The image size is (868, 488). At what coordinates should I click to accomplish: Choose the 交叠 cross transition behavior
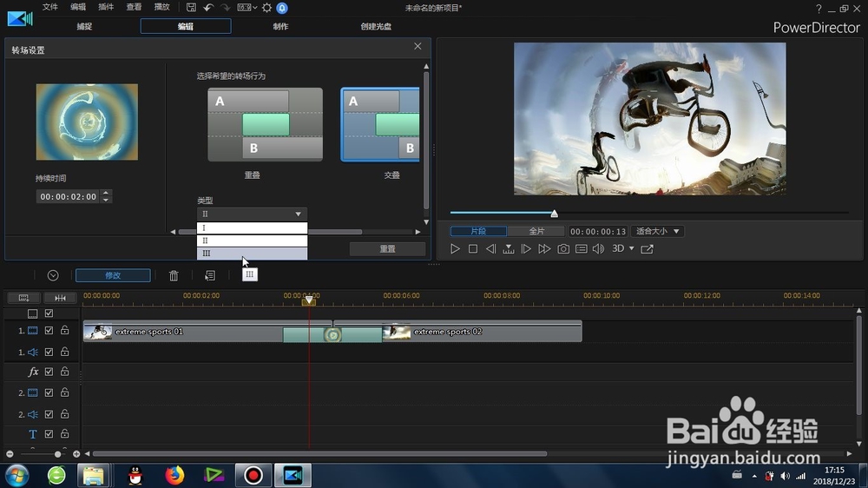pyautogui.click(x=380, y=125)
